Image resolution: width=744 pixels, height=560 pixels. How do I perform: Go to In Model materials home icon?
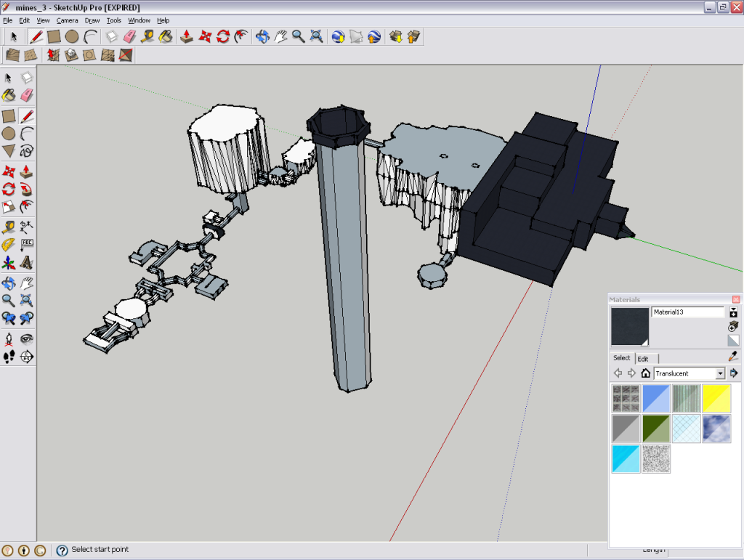click(645, 373)
